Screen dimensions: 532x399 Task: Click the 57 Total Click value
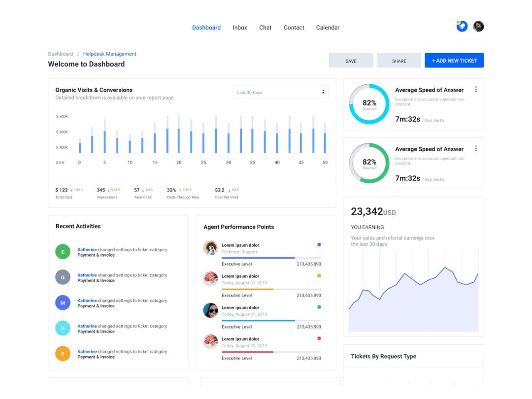tap(137, 190)
